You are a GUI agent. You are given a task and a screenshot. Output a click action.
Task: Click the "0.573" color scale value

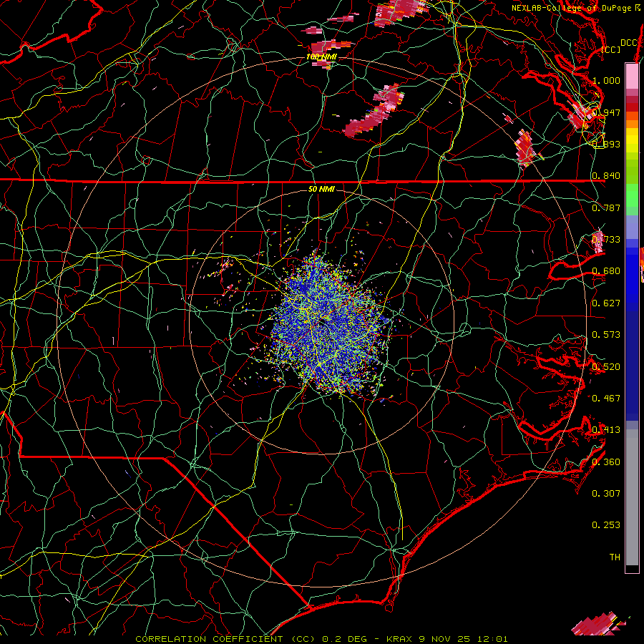click(606, 335)
